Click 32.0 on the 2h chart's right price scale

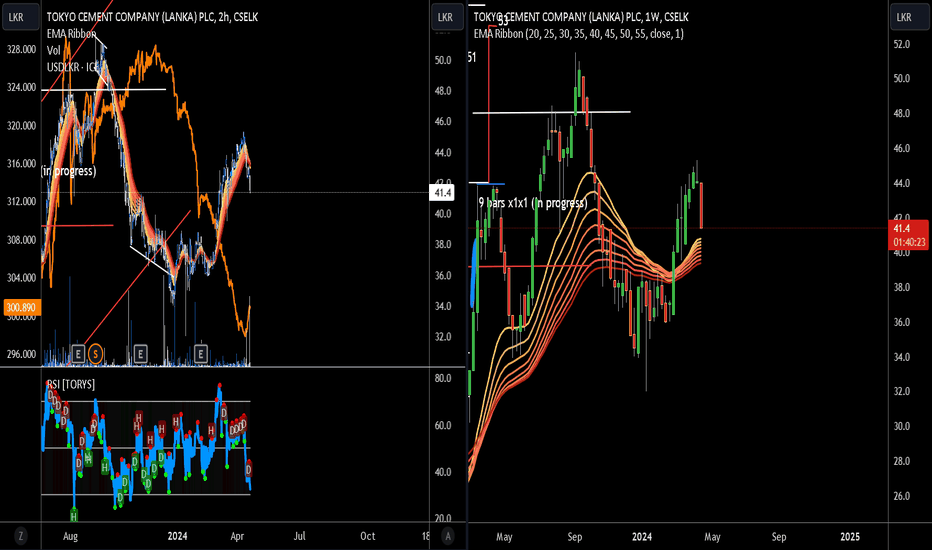point(443,337)
